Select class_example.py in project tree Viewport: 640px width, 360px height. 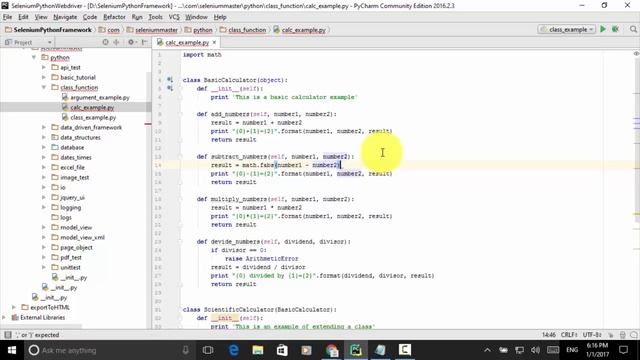coord(93,118)
